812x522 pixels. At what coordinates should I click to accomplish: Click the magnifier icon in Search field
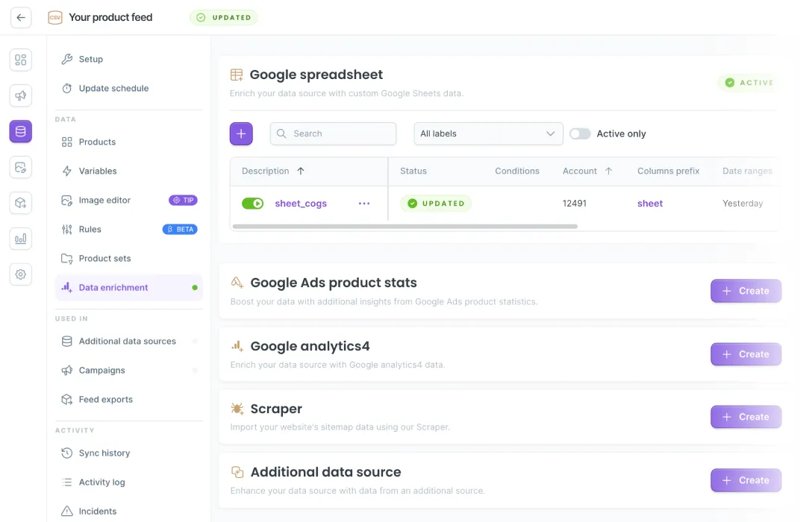click(281, 133)
